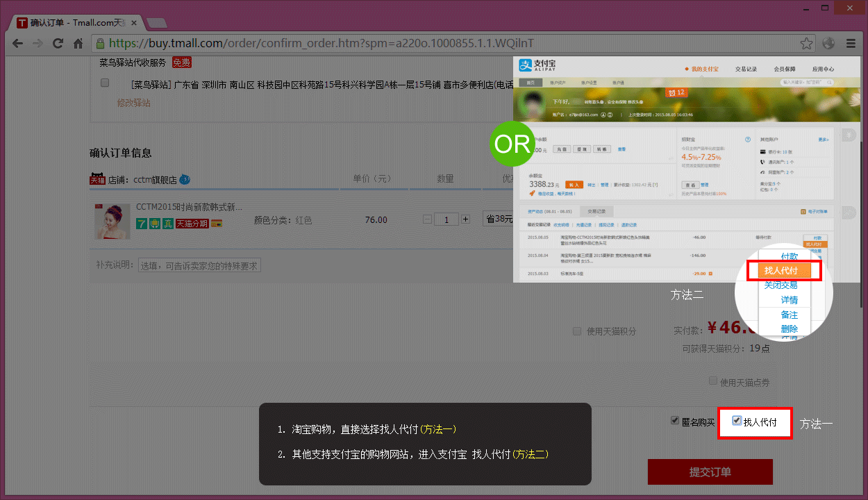The image size is (868, 500).
Task: Open the browser home page icon
Action: [x=78, y=43]
